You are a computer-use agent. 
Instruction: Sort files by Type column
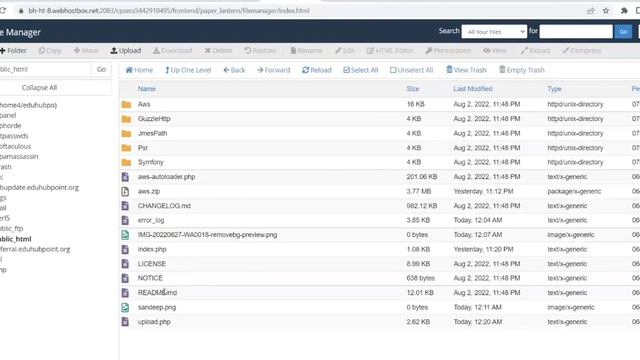[x=554, y=89]
